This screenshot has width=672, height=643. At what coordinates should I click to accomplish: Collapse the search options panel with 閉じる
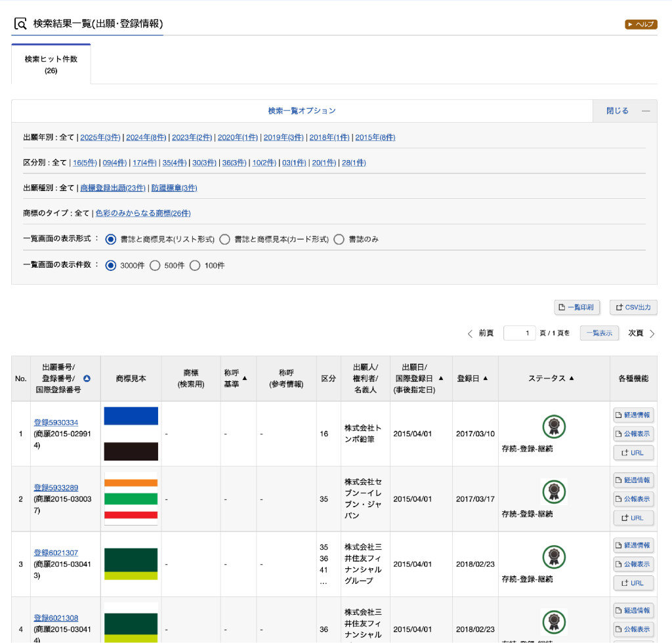(624, 111)
